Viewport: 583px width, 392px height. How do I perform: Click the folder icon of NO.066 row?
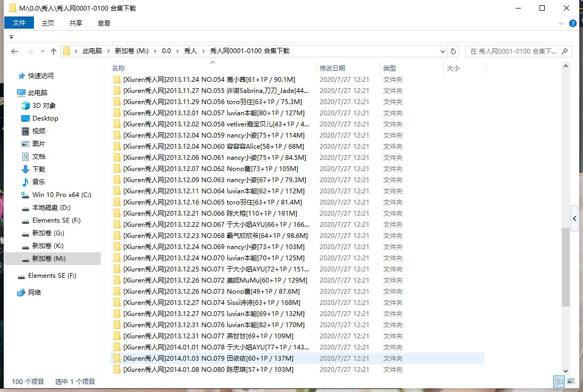coord(117,214)
